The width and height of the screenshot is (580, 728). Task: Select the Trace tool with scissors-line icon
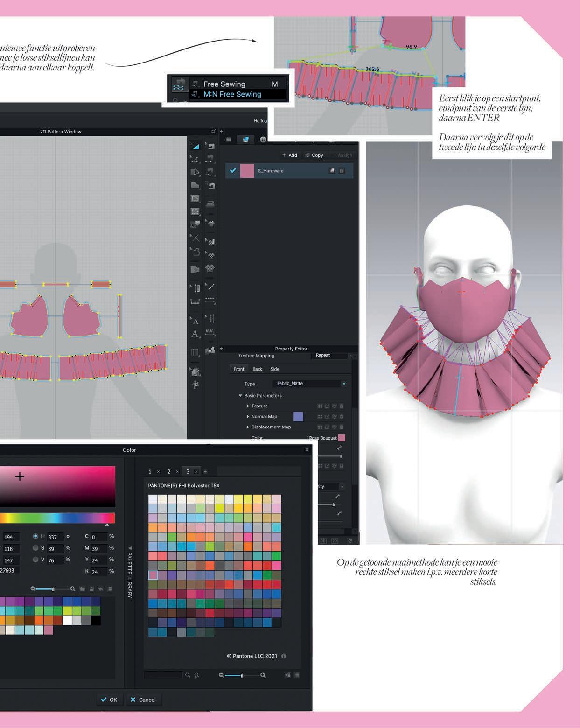click(195, 238)
